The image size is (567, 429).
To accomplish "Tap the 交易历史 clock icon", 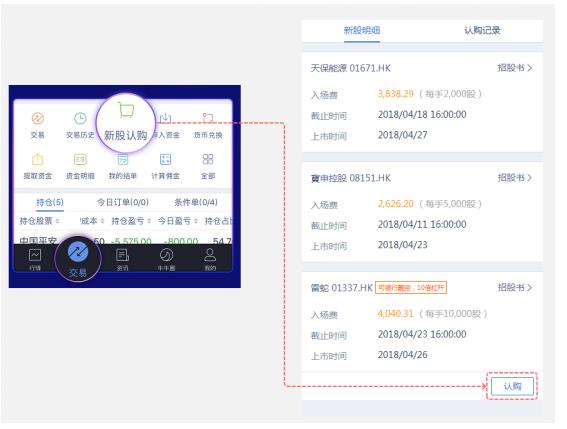I will (80, 118).
